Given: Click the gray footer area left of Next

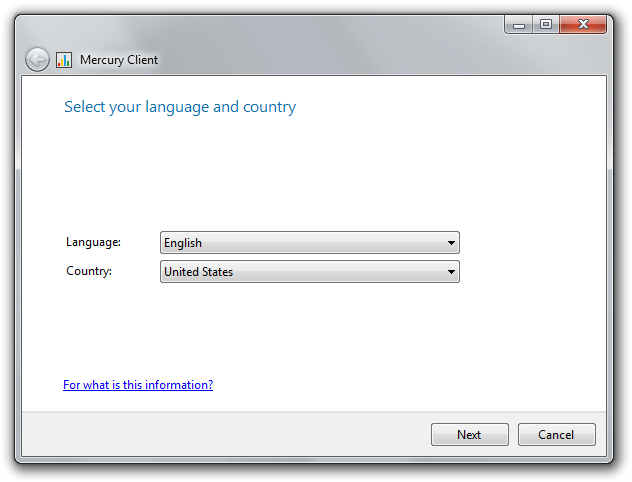Looking at the screenshot, I should (226, 434).
